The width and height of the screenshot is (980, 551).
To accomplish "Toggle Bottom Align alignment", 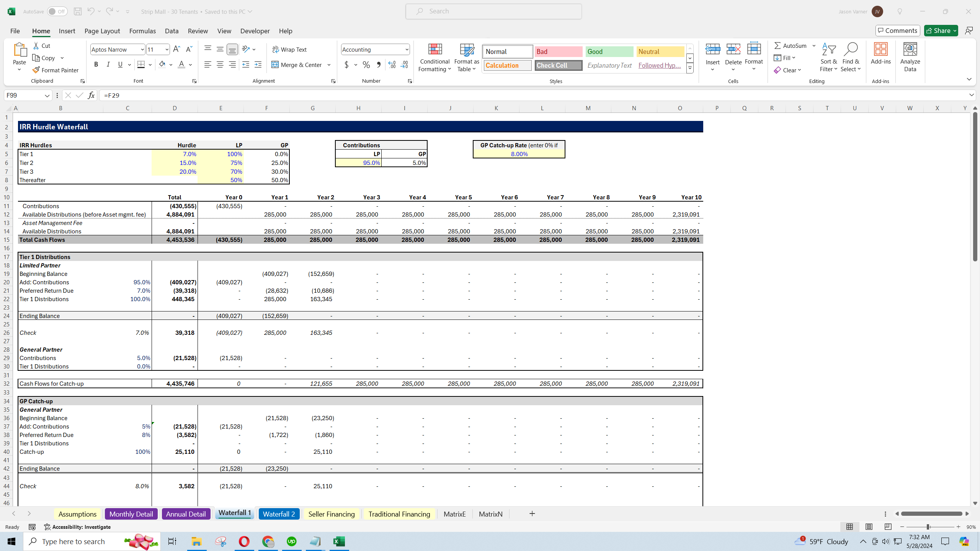I will (232, 49).
